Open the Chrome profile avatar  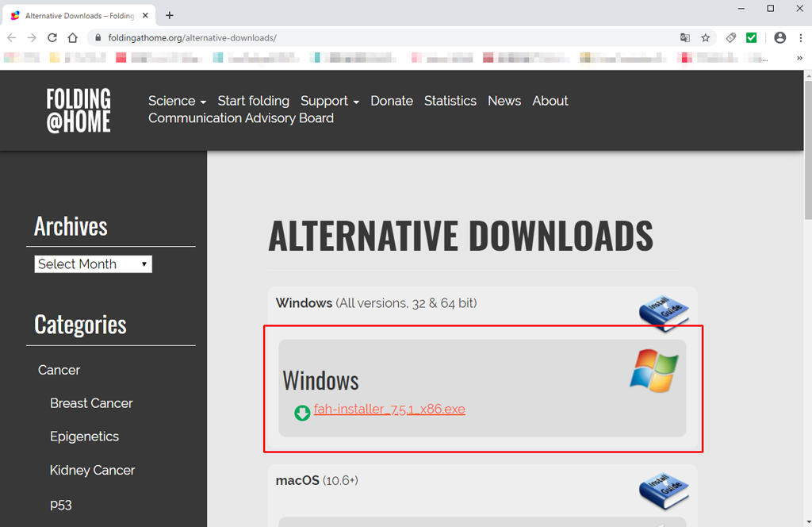click(x=779, y=37)
